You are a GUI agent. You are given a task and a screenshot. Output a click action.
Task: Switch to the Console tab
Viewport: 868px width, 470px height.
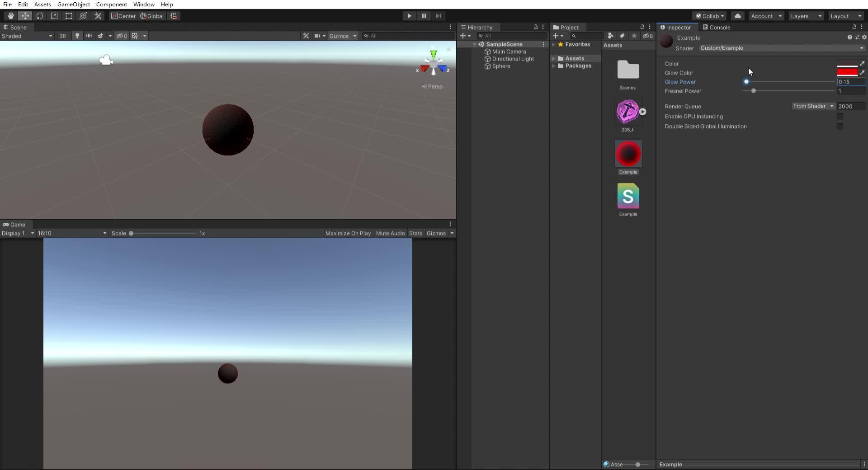[720, 27]
